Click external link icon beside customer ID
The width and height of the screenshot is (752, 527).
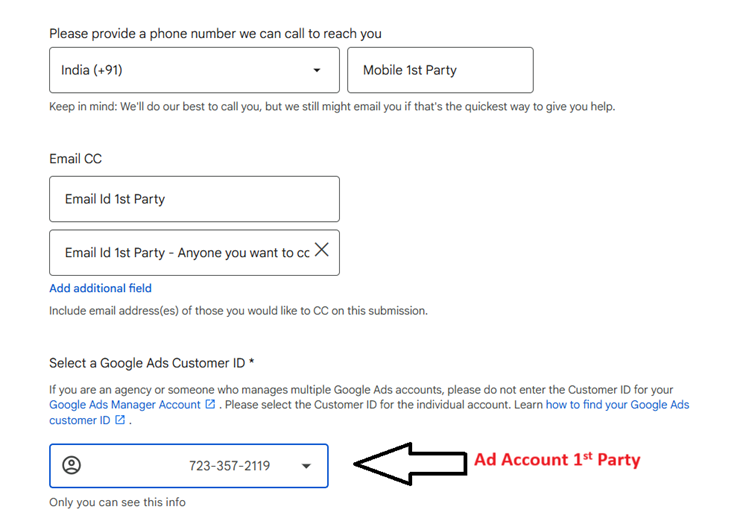tap(120, 420)
